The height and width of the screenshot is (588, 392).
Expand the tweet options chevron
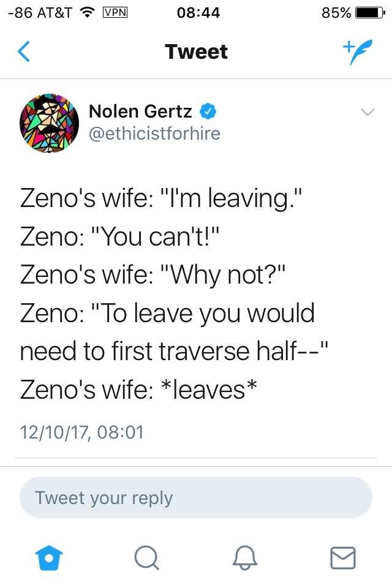coord(367,112)
